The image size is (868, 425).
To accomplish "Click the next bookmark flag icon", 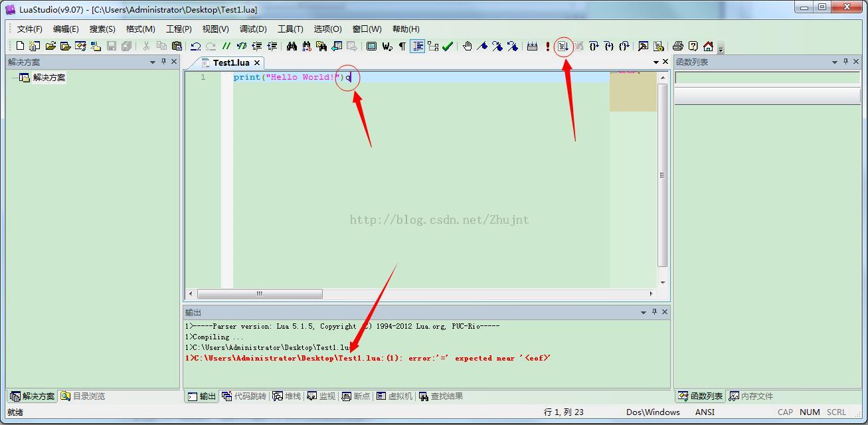I will click(497, 46).
